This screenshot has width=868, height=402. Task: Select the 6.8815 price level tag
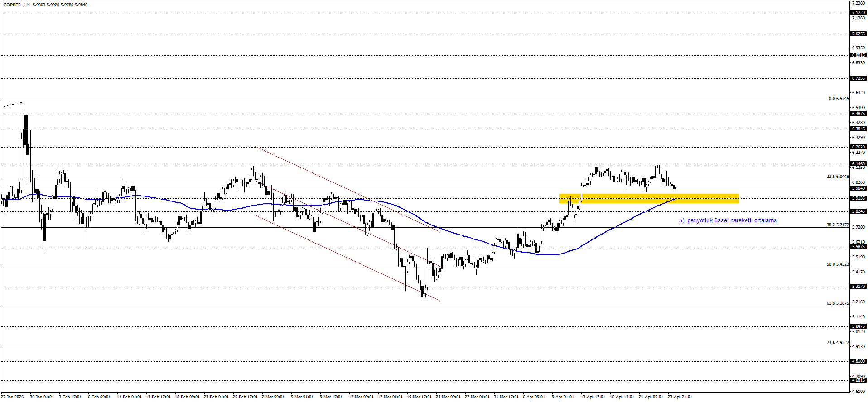[858, 55]
